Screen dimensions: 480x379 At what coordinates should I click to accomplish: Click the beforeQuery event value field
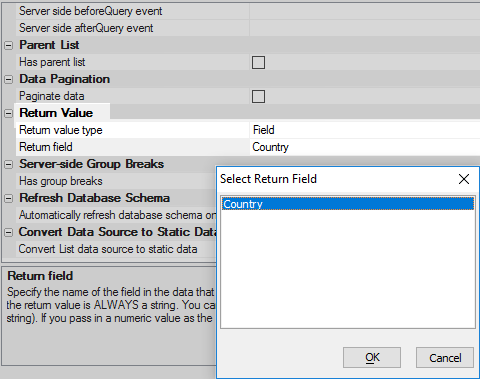click(365, 11)
